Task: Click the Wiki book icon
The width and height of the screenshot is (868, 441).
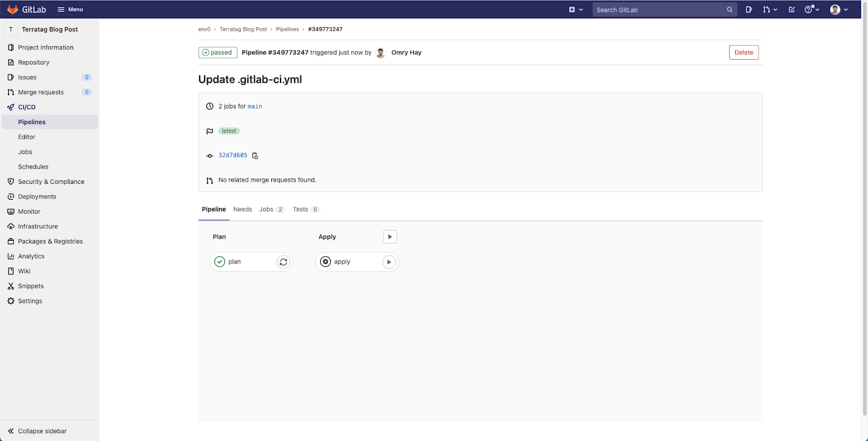Action: point(11,271)
